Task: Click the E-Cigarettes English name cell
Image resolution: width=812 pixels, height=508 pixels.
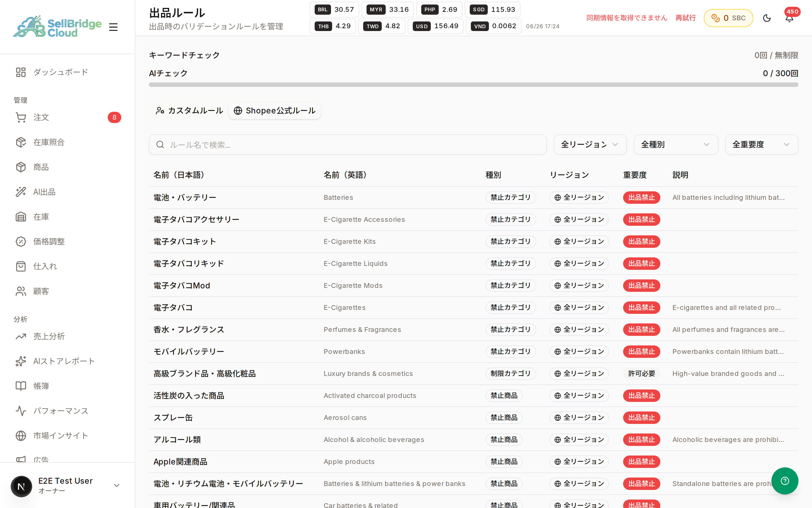Action: 345,307
